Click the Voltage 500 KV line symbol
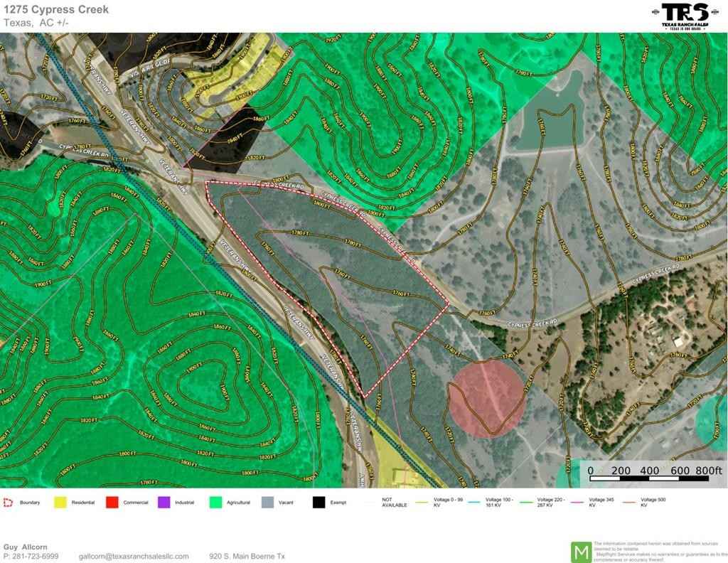 (x=630, y=503)
